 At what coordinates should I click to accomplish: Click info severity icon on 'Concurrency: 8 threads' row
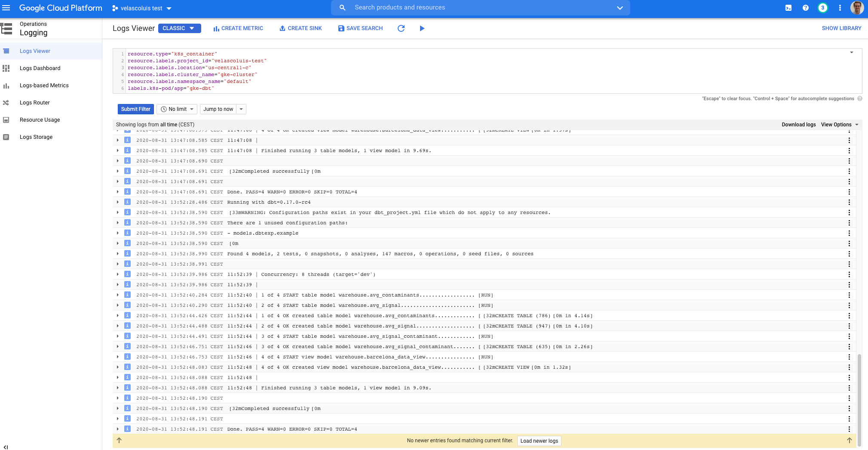click(x=127, y=274)
